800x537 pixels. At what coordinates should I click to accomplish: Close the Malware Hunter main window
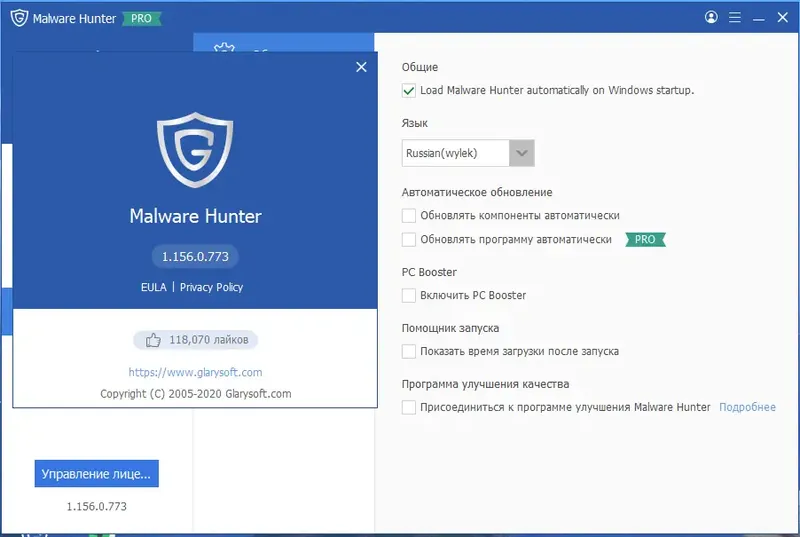point(783,17)
